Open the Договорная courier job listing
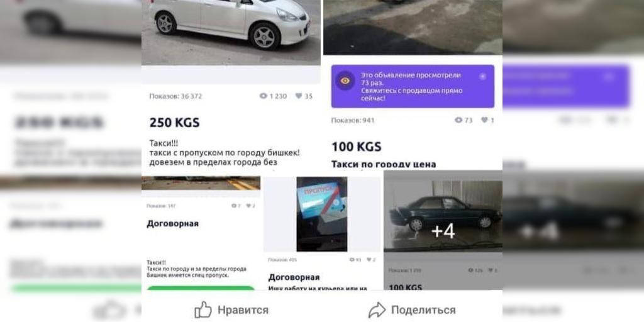 pyautogui.click(x=294, y=277)
